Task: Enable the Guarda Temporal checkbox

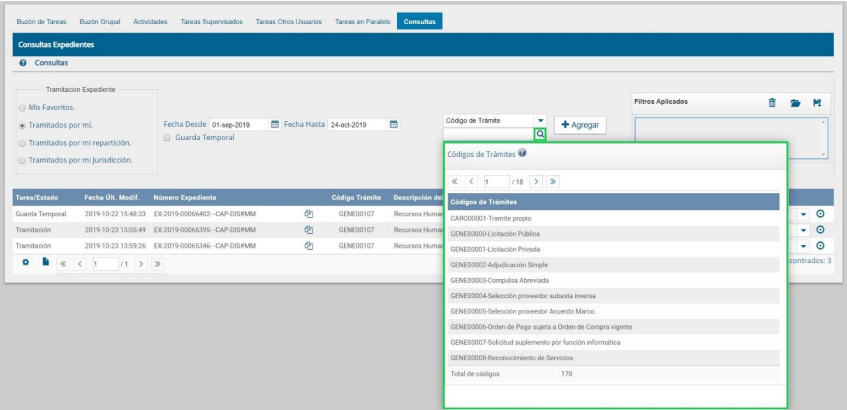Action: pos(167,138)
